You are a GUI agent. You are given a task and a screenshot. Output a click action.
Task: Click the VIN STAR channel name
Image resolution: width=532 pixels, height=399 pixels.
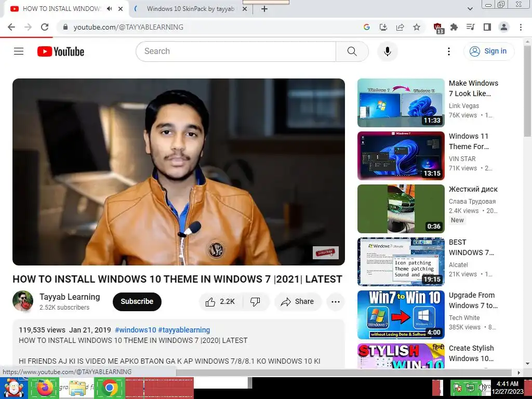tap(462, 159)
